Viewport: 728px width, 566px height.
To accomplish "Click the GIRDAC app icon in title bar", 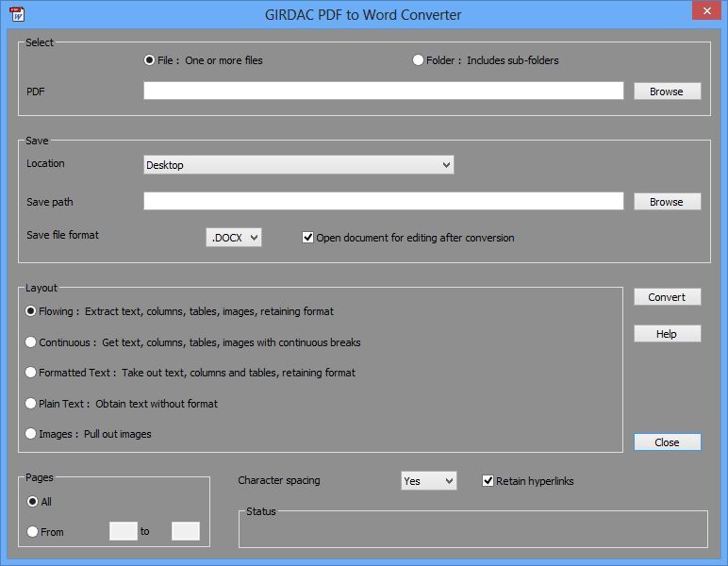I will 17,14.
